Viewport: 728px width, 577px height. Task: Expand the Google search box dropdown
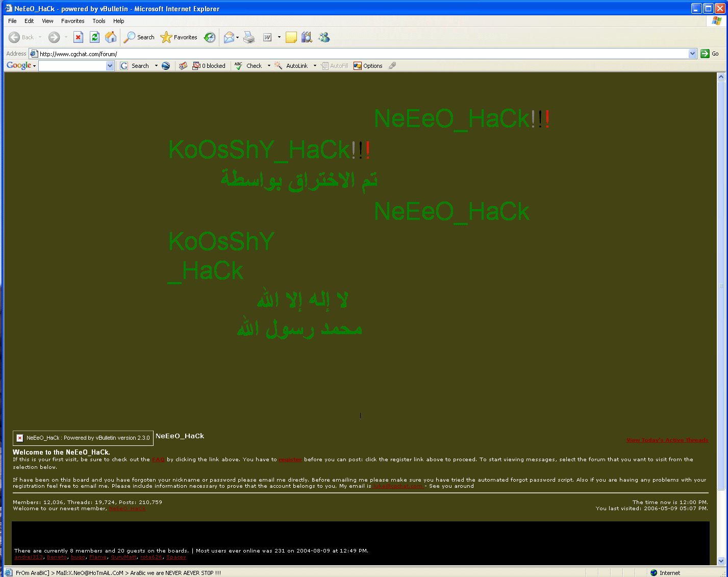[x=110, y=66]
